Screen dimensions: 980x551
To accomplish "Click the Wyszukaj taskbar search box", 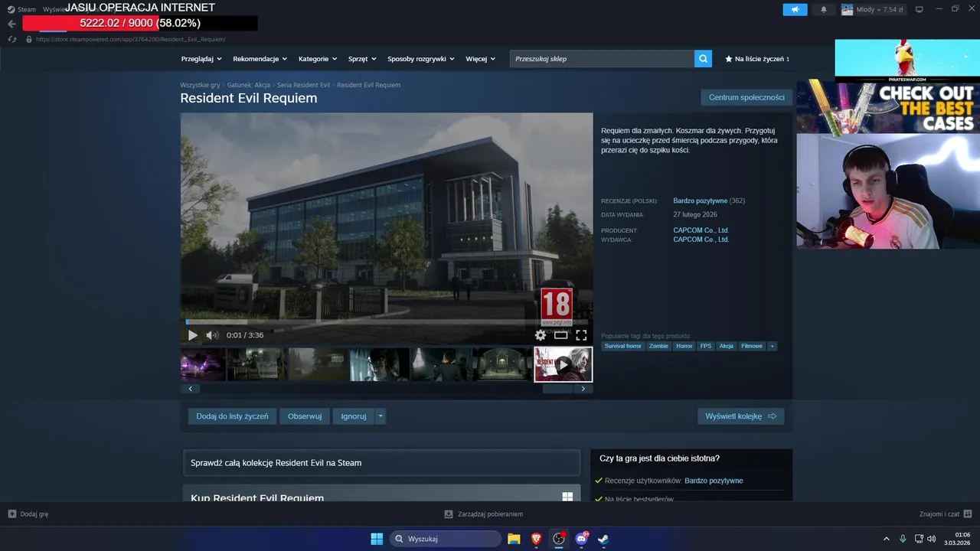I will [446, 539].
